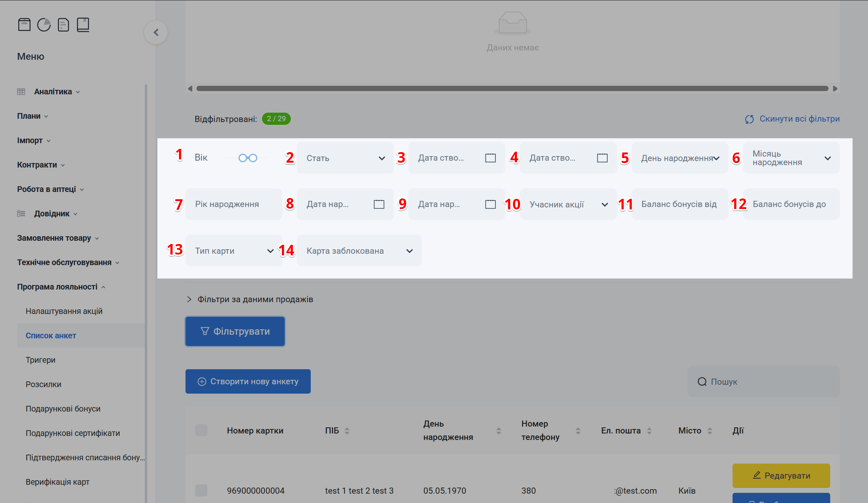This screenshot has height=503, width=868.
Task: Click the Рік народження input field
Action: pos(234,204)
